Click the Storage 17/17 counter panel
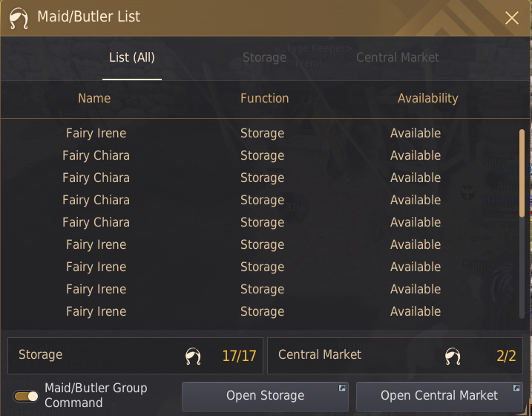532x416 pixels. (135, 356)
